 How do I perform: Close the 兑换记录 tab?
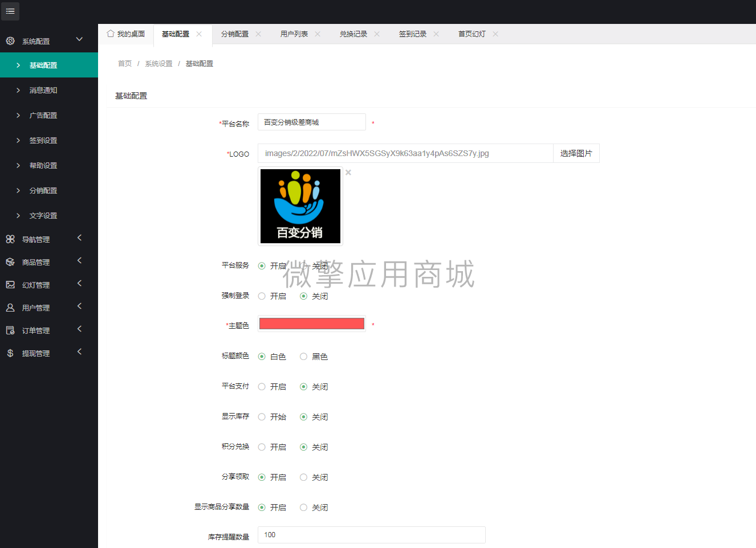tap(377, 34)
